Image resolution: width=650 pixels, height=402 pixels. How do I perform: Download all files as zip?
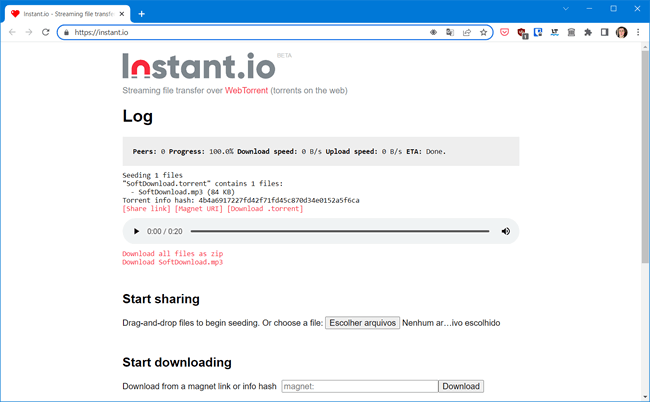172,254
